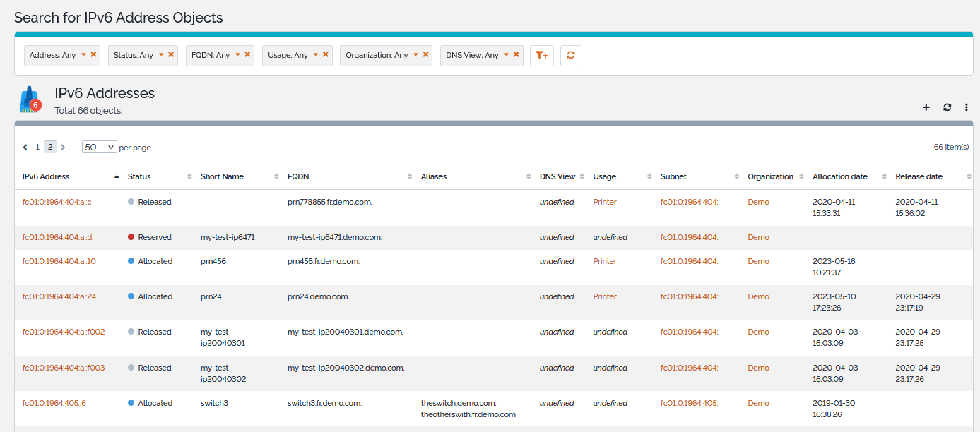Expand the Organization filter dropdown

pyautogui.click(x=416, y=54)
